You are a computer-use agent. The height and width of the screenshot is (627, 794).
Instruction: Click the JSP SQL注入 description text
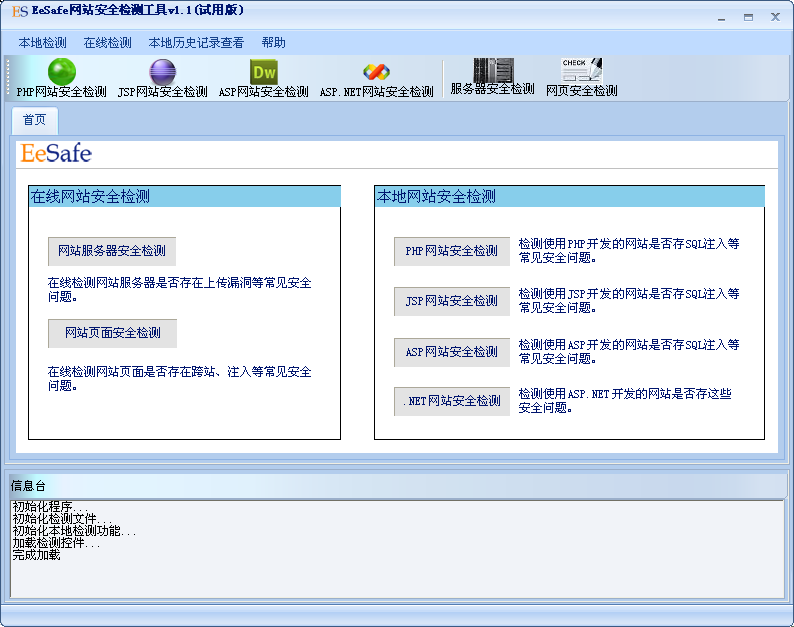[629, 301]
